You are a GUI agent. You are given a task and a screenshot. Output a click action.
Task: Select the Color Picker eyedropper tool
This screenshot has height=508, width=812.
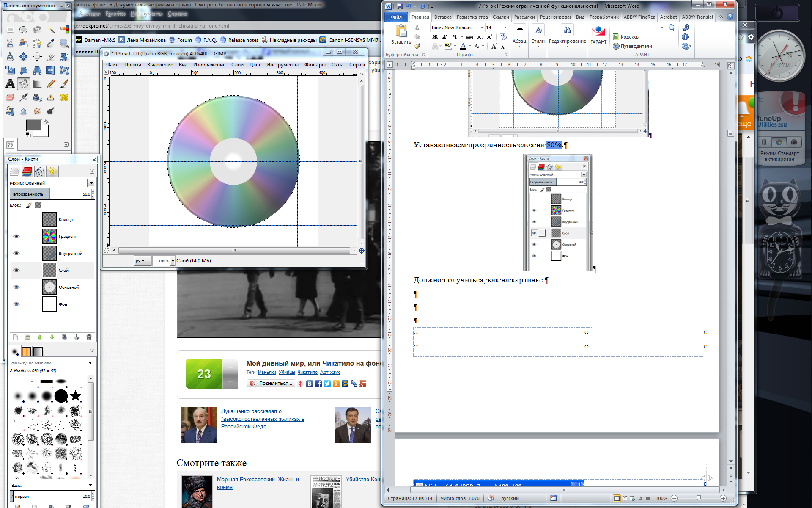(x=51, y=43)
